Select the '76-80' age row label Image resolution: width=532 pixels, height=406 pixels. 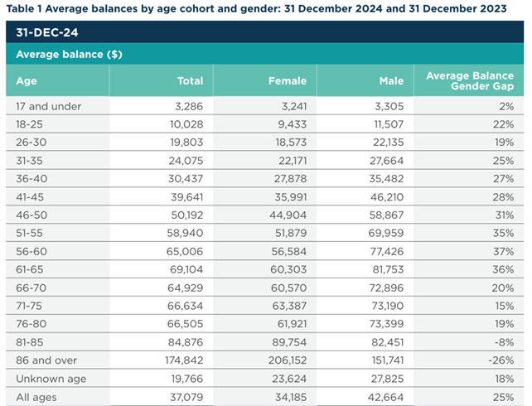coord(31,324)
